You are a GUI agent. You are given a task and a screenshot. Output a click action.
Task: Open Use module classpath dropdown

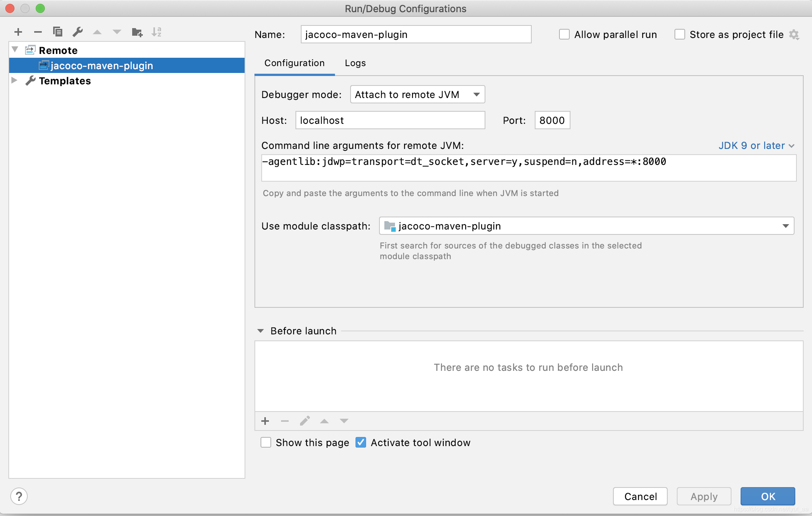586,226
